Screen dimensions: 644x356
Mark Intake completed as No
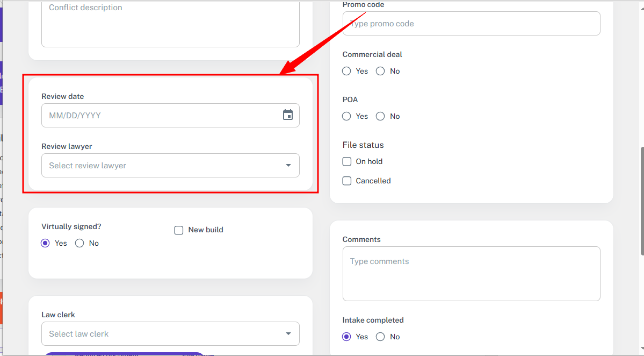381,337
